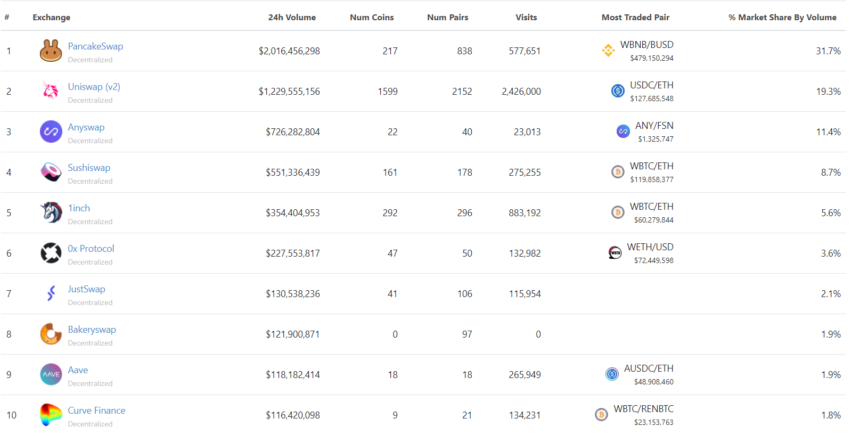The height and width of the screenshot is (435, 868).
Task: Select 0x Protocol volume $227,553,817
Action: click(x=293, y=253)
